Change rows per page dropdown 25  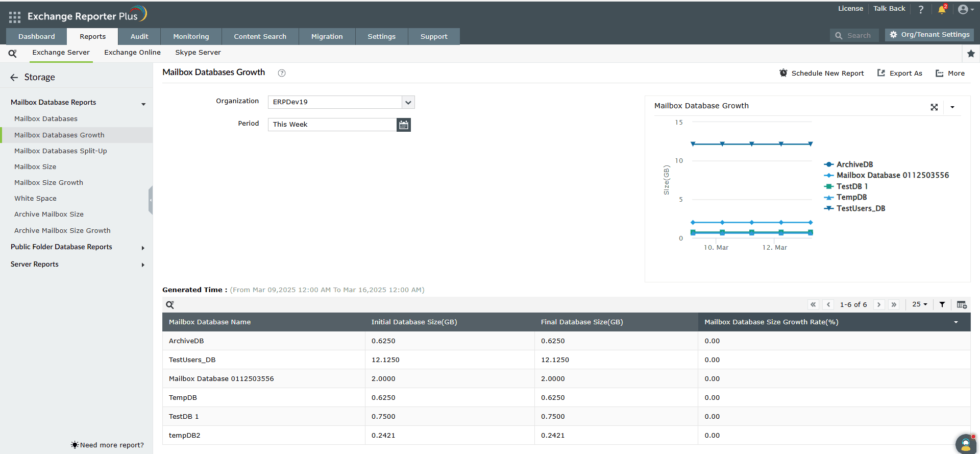click(920, 304)
